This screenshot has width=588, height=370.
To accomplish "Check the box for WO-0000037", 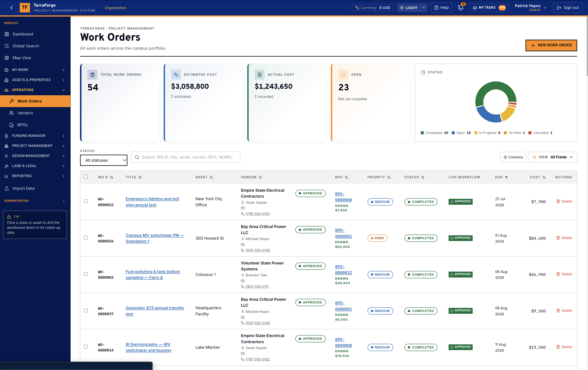I will pos(86,310).
